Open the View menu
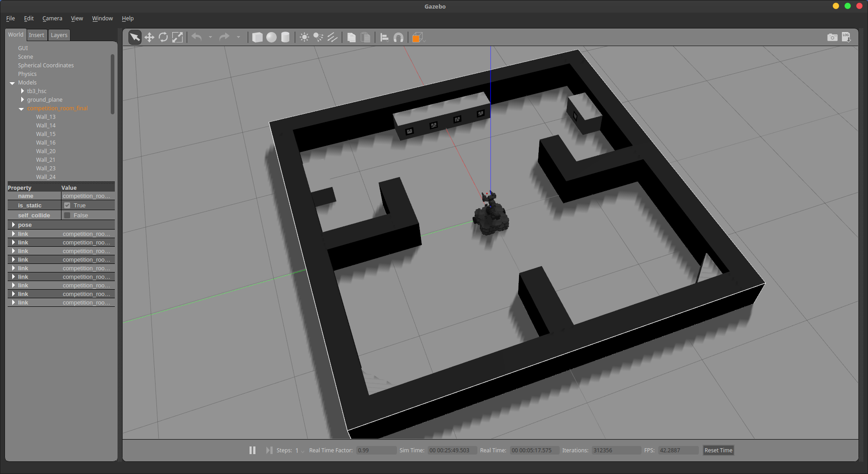Viewport: 868px width, 474px height. tap(77, 19)
